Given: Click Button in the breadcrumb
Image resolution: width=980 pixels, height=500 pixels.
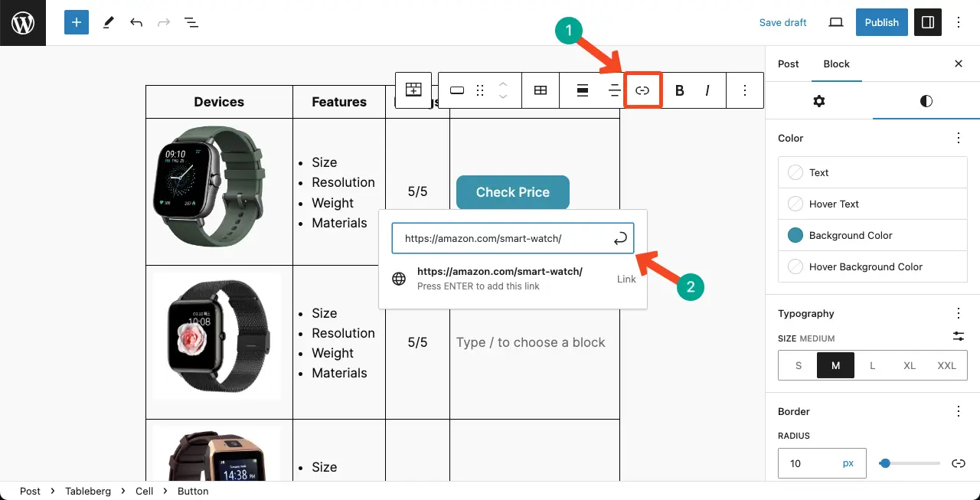Looking at the screenshot, I should (193, 491).
